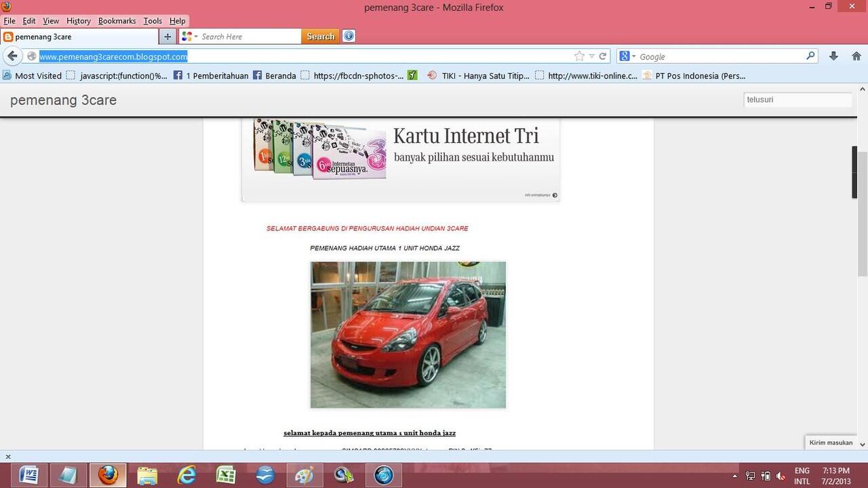This screenshot has height=488, width=868.
Task: Open the blue circular taskbar app
Action: point(383,475)
